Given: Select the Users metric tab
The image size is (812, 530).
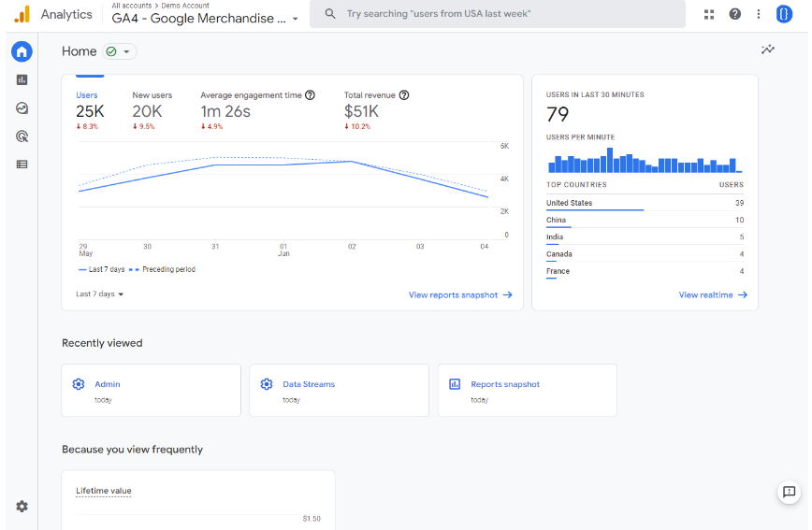Looking at the screenshot, I should click(x=90, y=110).
